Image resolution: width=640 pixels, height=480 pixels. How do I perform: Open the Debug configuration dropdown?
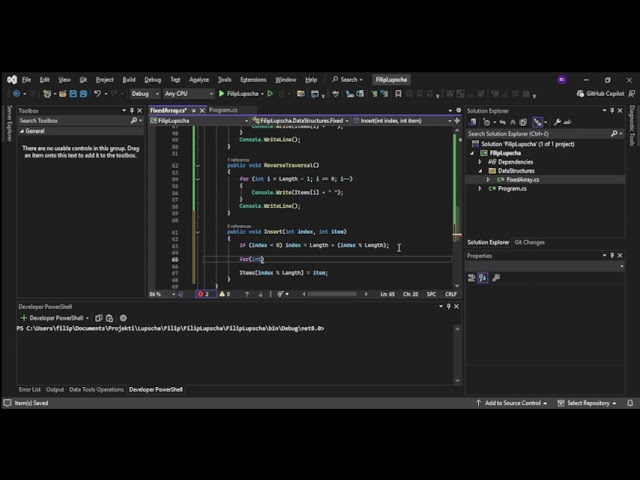pos(145,94)
